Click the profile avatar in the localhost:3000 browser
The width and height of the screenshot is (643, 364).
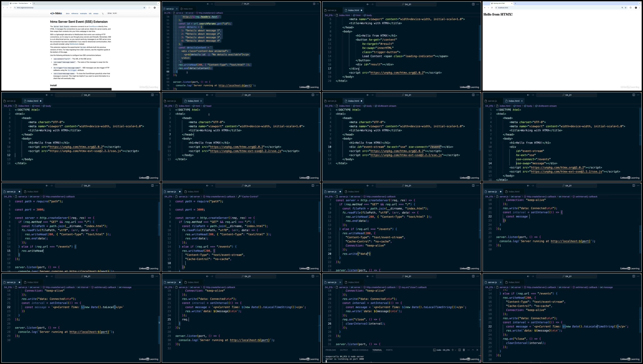(x=636, y=8)
